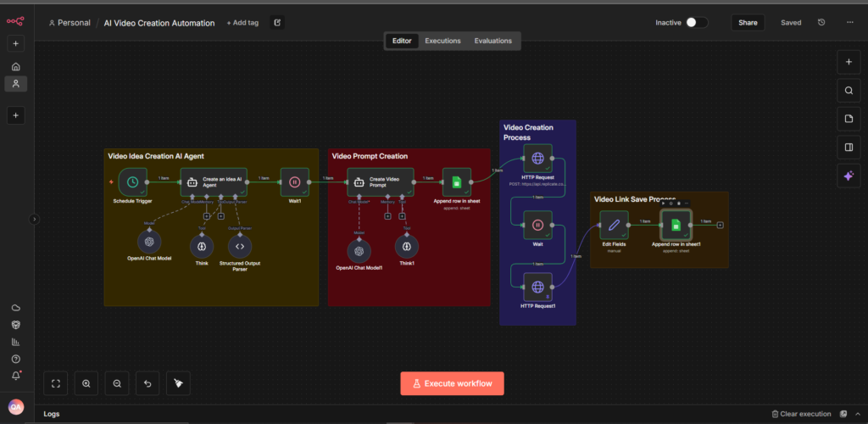This screenshot has height=424, width=868.
Task: Click Add tag next to workflow name
Action: click(242, 23)
